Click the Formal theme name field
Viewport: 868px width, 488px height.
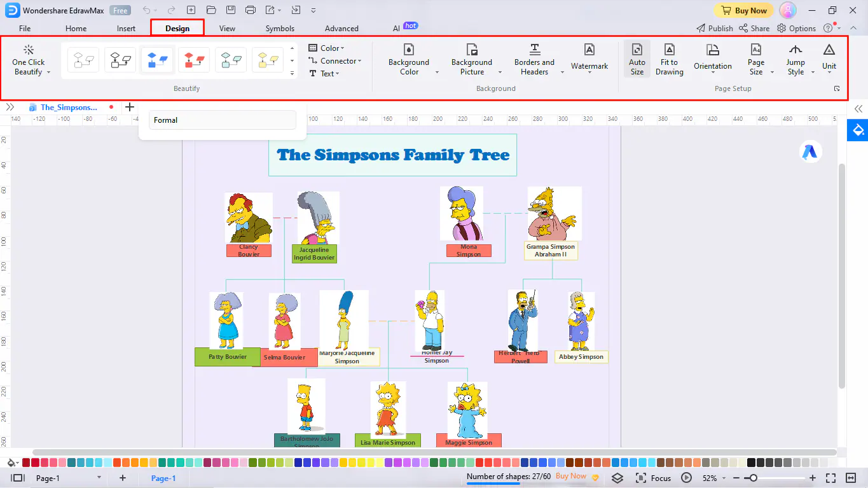[x=223, y=120]
